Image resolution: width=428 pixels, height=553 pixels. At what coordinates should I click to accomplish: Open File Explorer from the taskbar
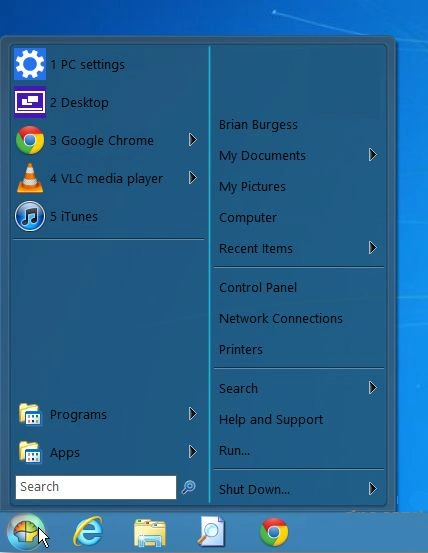click(150, 532)
